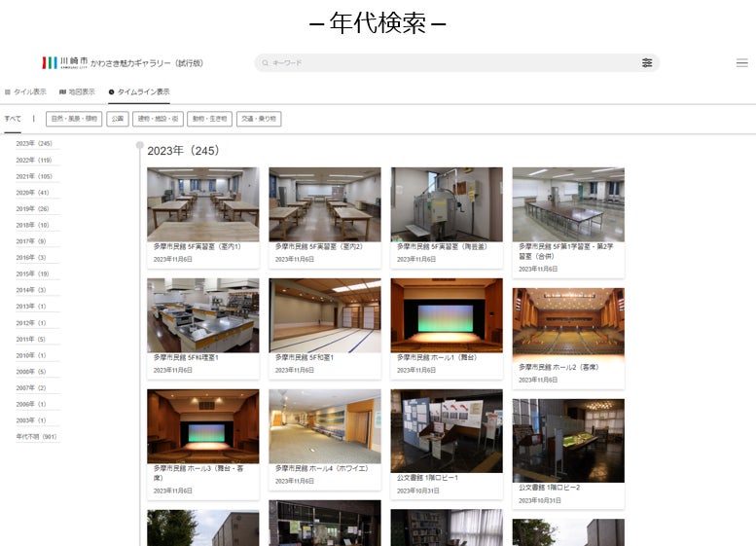This screenshot has width=756, height=546.
Task: Click the Kawasaki City logo
Action: tap(64, 62)
